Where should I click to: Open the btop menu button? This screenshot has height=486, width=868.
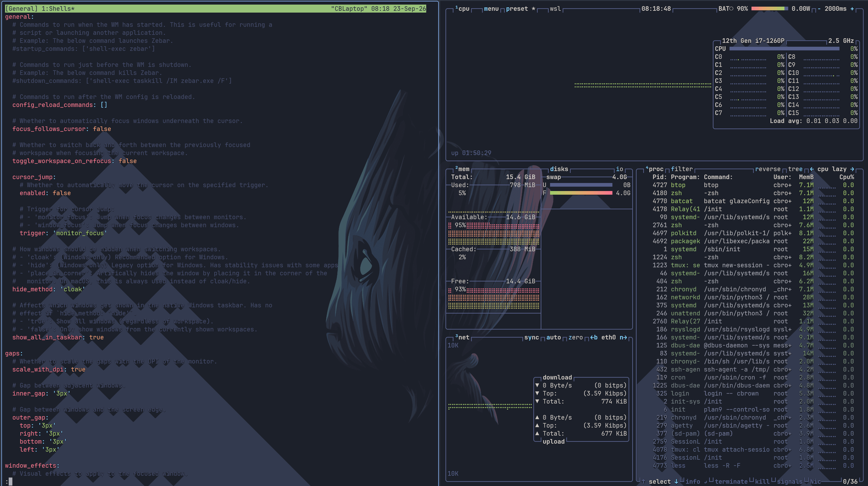point(491,9)
